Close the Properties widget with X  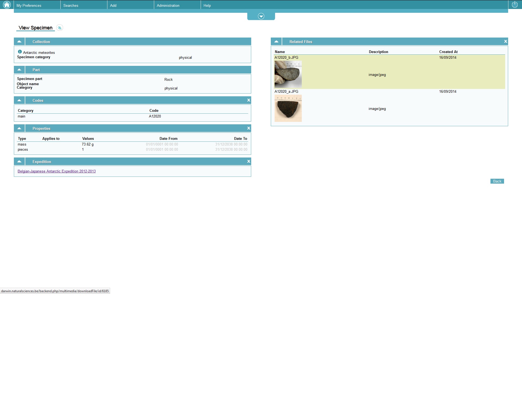(248, 128)
